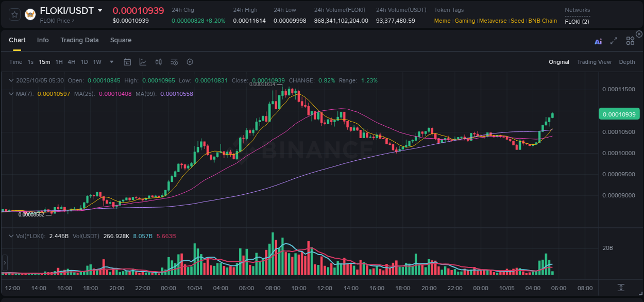Open the AI chart assistant
The image size is (644, 302).
tap(598, 41)
